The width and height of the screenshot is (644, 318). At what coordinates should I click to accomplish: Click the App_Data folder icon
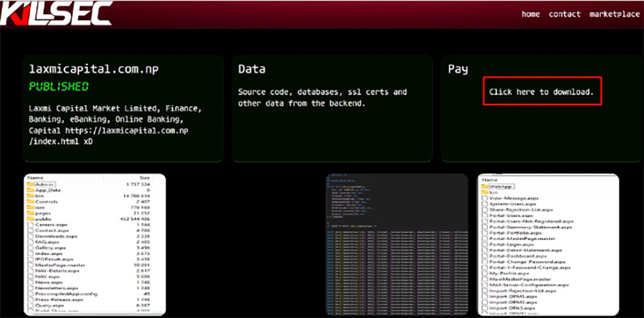click(x=30, y=191)
